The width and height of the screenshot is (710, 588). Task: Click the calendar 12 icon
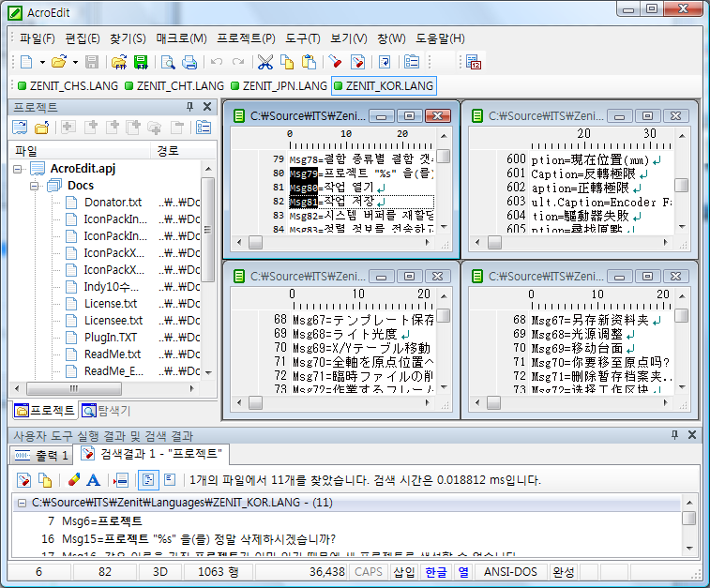click(474, 62)
